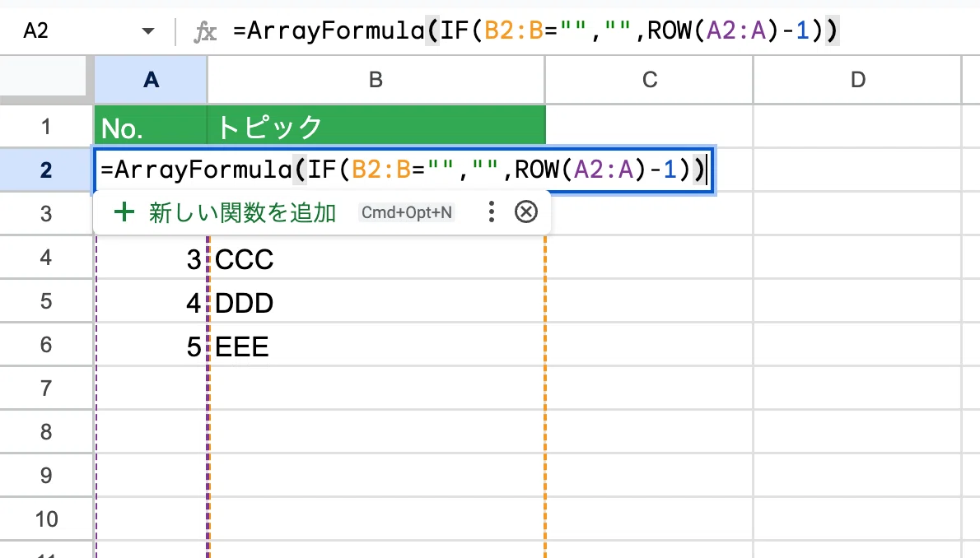Select row 3 header
The height and width of the screenshot is (558, 980).
[46, 213]
